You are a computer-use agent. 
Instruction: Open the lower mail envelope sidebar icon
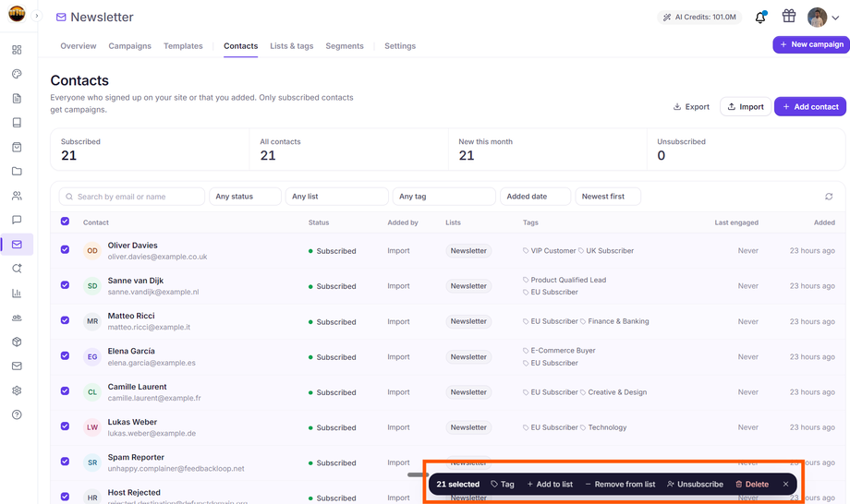point(17,366)
